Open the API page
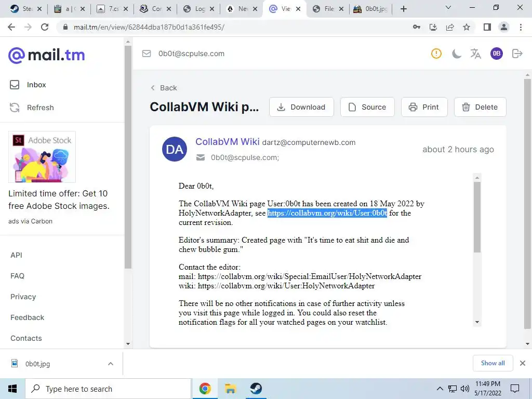This screenshot has width=532, height=399. click(x=16, y=255)
